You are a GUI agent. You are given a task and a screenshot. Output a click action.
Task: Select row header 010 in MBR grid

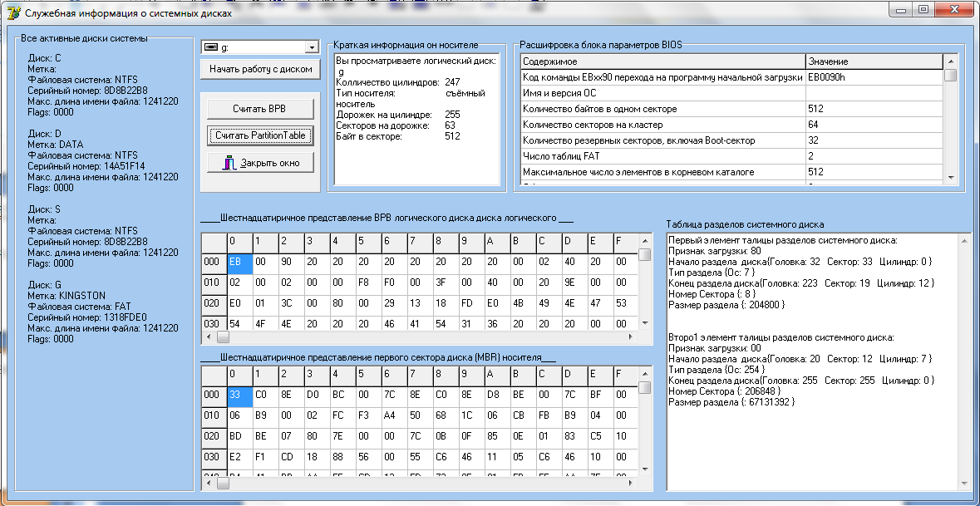tap(214, 416)
